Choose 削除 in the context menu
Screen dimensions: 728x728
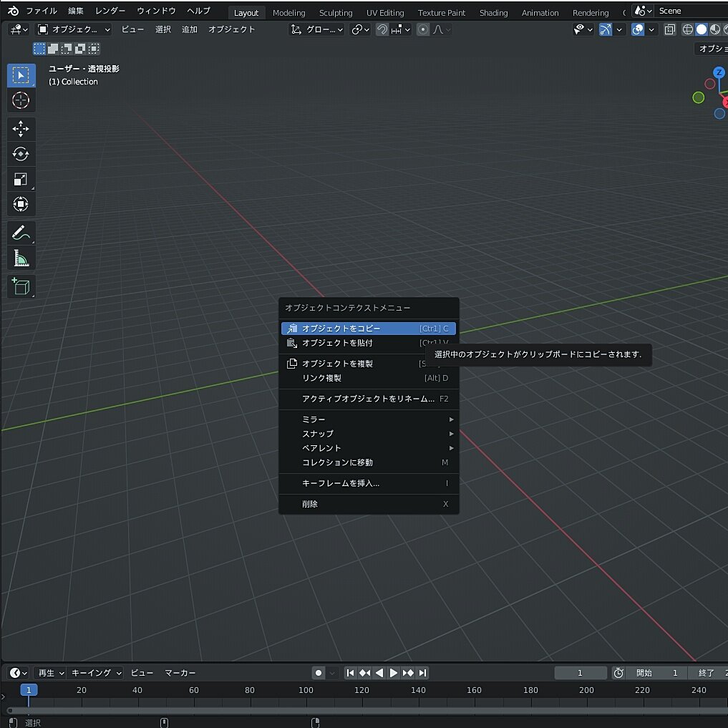click(369, 504)
